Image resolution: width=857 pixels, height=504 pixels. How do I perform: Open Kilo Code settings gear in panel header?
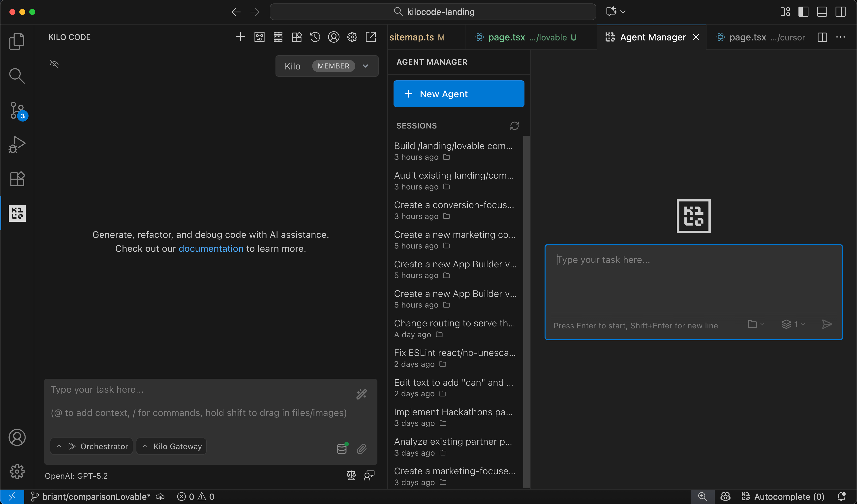point(352,37)
